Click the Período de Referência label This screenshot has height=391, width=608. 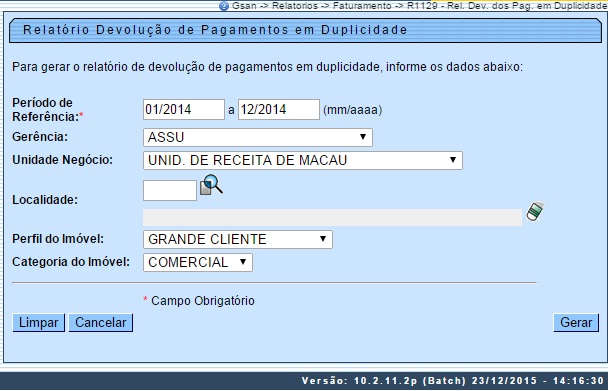click(48, 109)
